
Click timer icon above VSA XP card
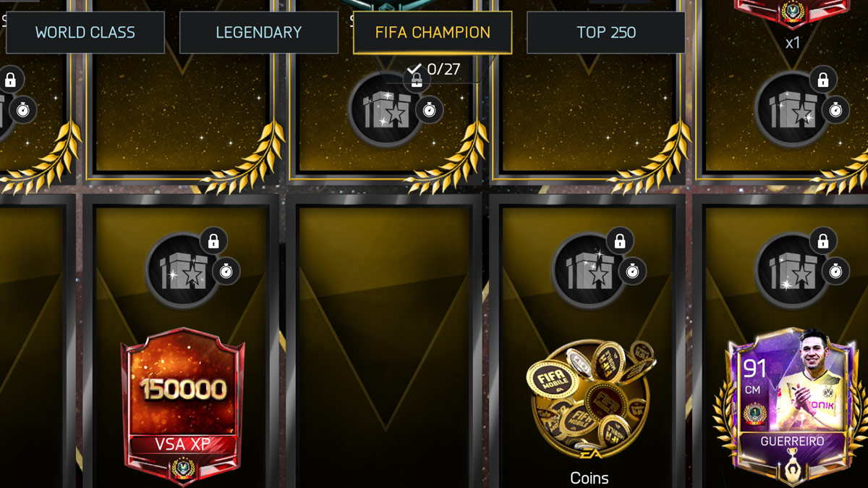coord(226,271)
